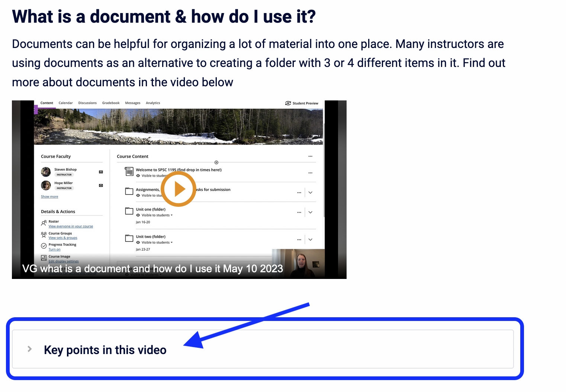Click the Progress Tracking checkmark icon
Image resolution: width=566 pixels, height=392 pixels.
click(x=44, y=245)
